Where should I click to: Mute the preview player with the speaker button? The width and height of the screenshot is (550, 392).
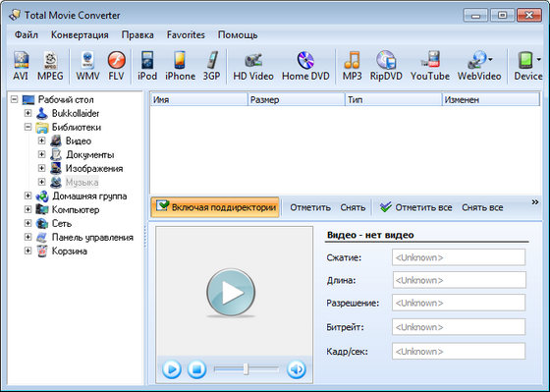pos(296,369)
